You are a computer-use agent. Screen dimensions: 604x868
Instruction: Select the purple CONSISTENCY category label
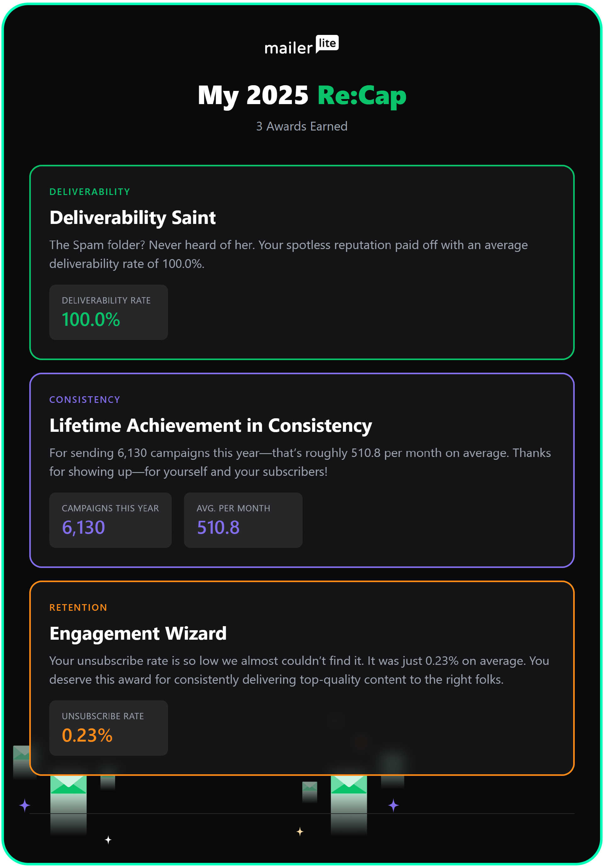pyautogui.click(x=85, y=400)
